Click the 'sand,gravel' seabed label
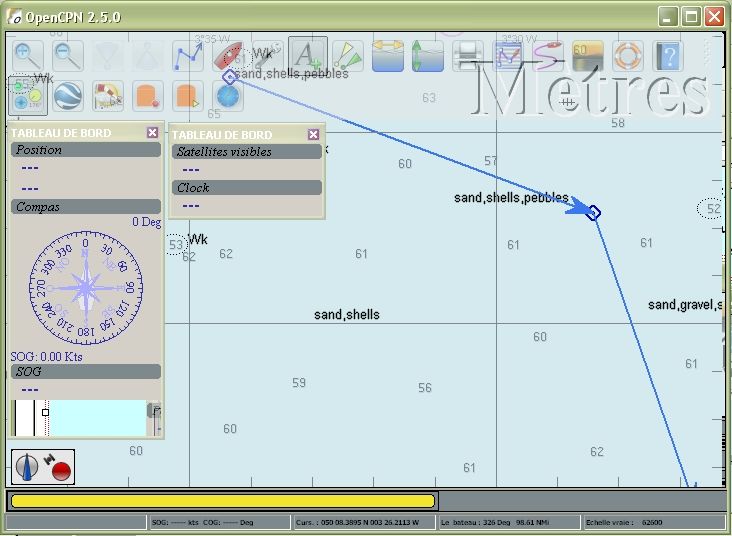Image resolution: width=732 pixels, height=536 pixels. (685, 305)
